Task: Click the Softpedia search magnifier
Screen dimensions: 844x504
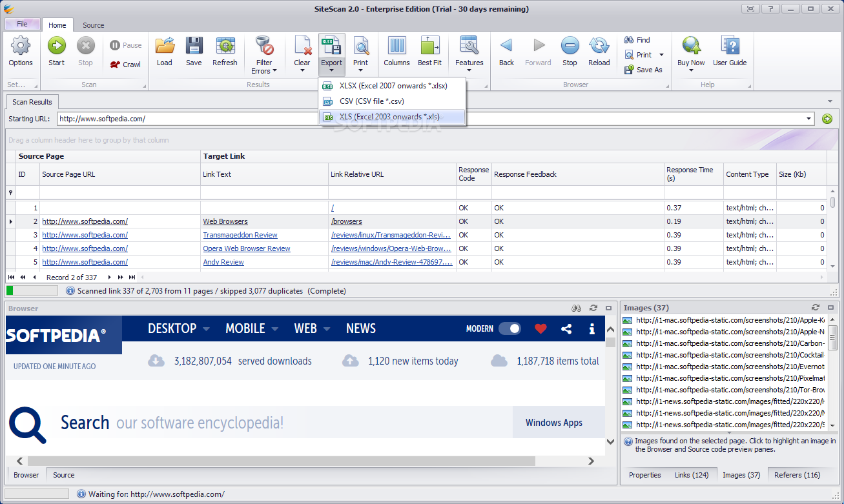Action: pos(28,425)
